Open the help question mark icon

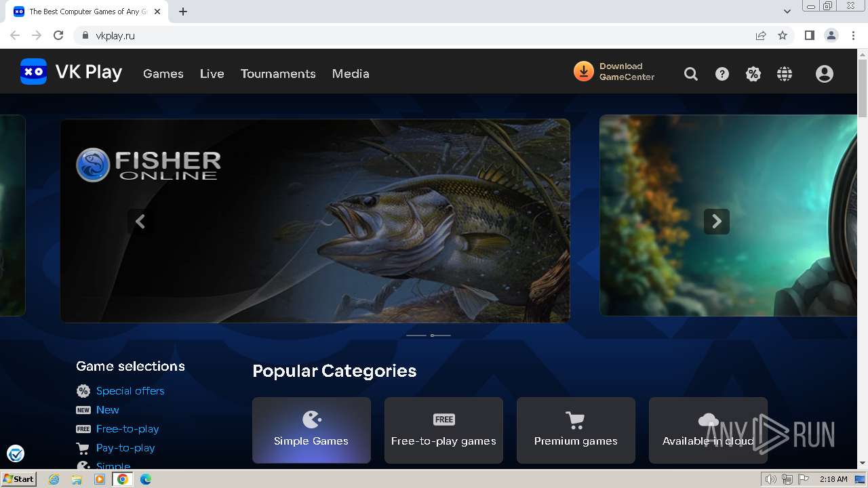click(722, 74)
